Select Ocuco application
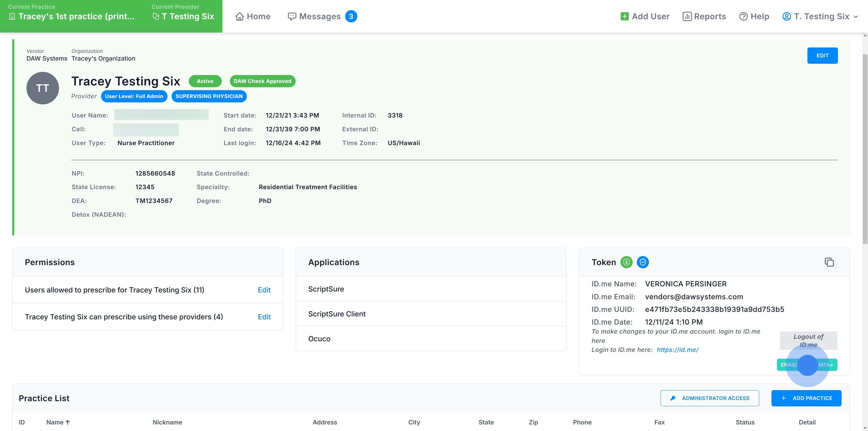Screen dimensions: 868x431 (x=431, y=339)
